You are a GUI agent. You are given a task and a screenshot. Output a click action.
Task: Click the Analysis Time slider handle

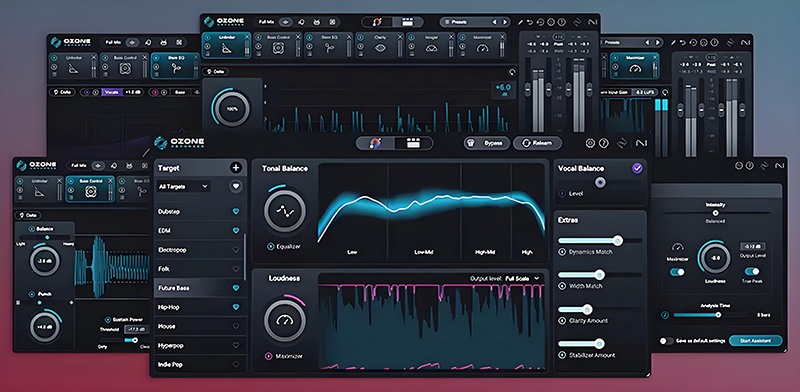718,315
